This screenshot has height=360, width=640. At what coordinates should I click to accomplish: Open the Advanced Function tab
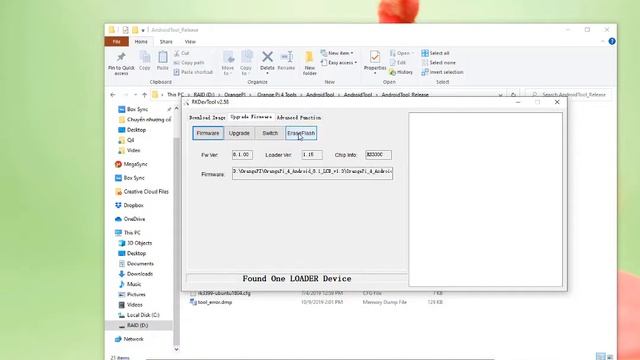pos(299,118)
